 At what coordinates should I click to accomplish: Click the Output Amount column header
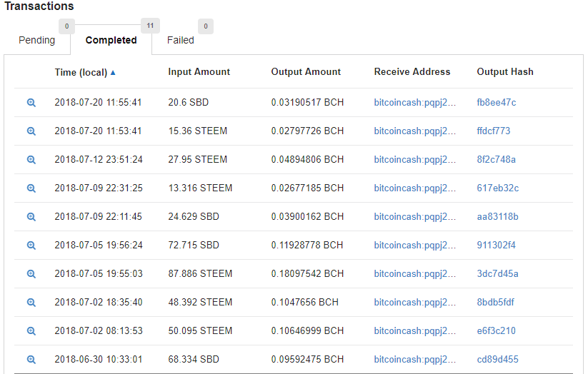[306, 71]
